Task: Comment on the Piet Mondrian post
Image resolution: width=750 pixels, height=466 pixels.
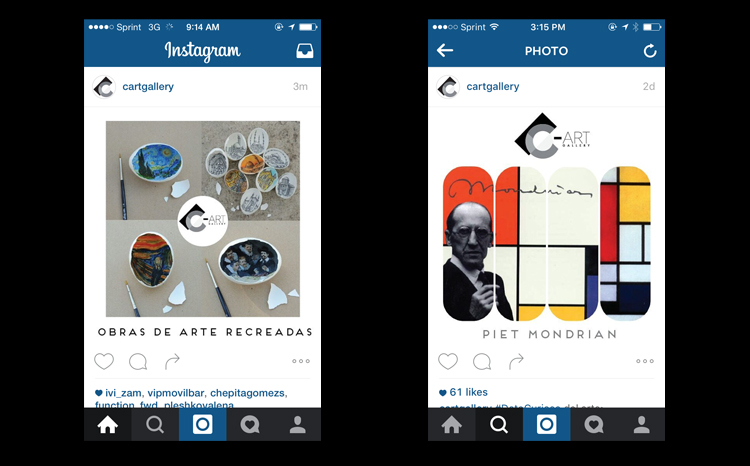Action: tap(482, 362)
